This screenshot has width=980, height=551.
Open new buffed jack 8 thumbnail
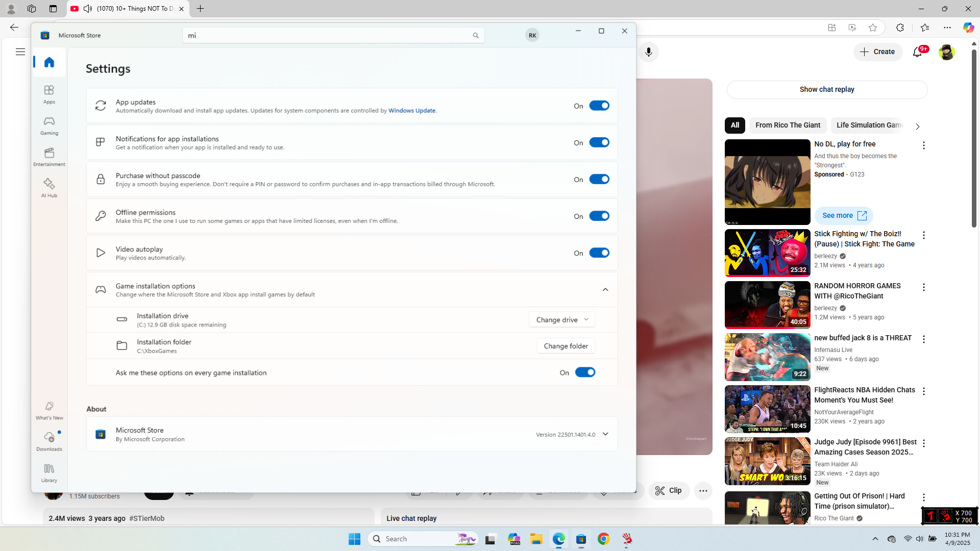click(767, 357)
